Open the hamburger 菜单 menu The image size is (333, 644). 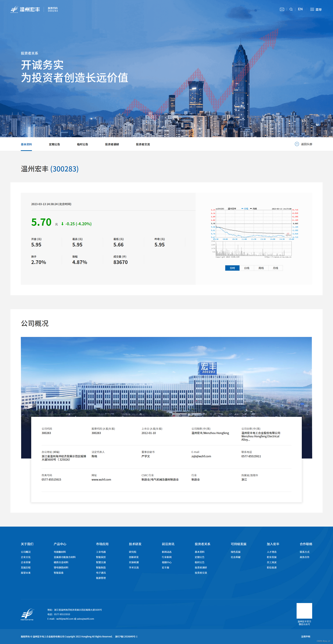click(x=316, y=10)
